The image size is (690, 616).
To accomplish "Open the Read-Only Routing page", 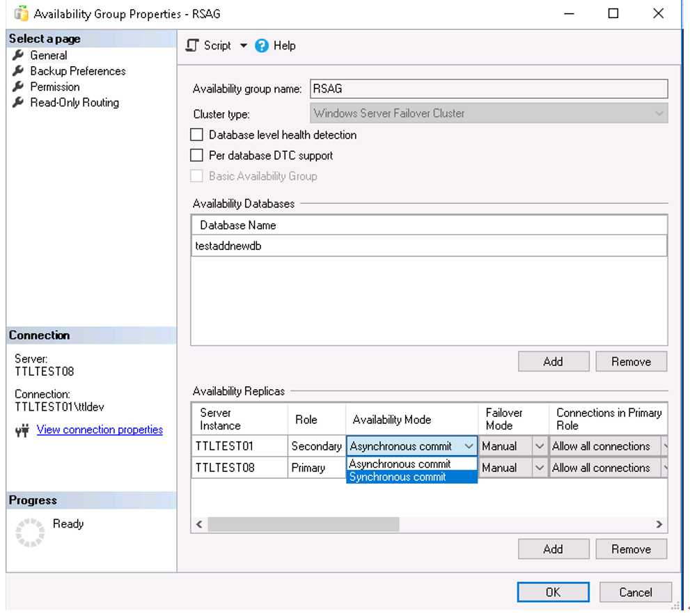I will pos(75,102).
